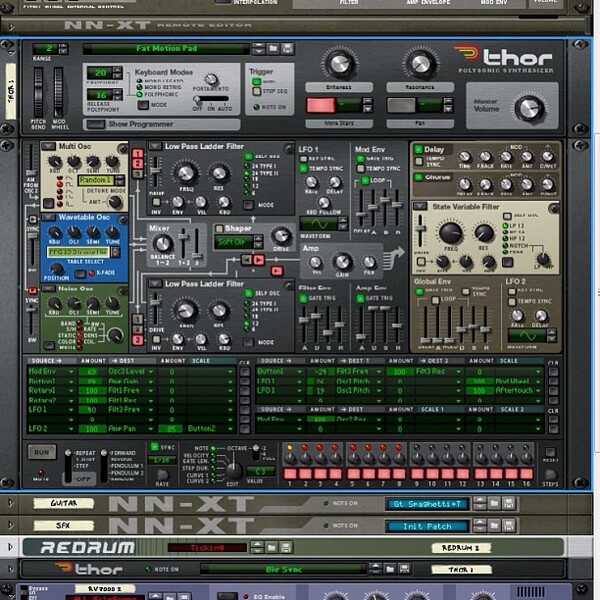
Task: Toggle the Delay effect on
Action: coord(418,149)
